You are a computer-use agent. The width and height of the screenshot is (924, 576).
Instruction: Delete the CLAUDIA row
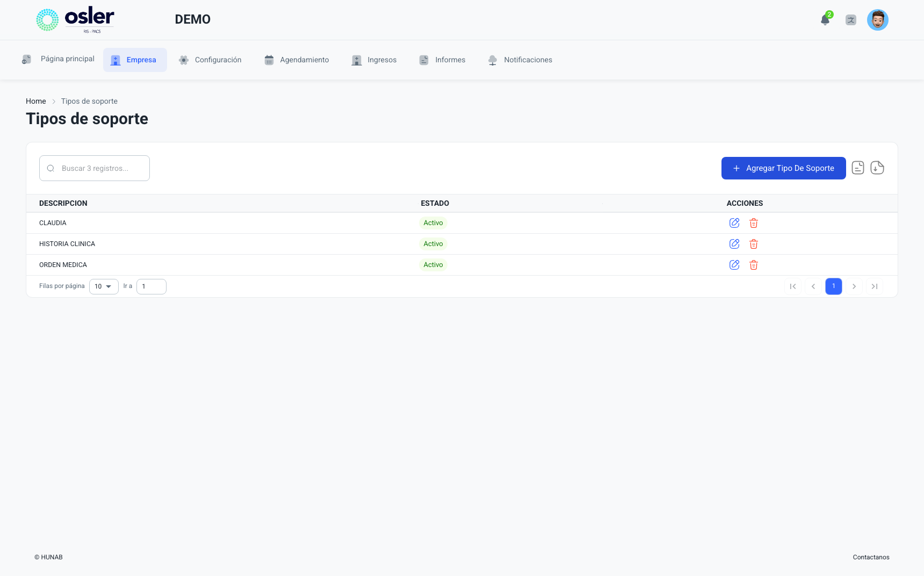pyautogui.click(x=754, y=223)
